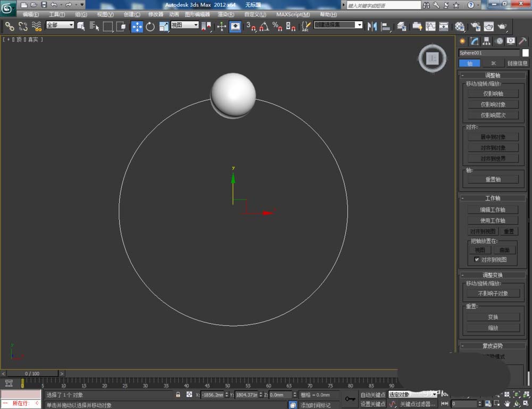
Task: Click the 重置轴 button
Action: [x=493, y=179]
